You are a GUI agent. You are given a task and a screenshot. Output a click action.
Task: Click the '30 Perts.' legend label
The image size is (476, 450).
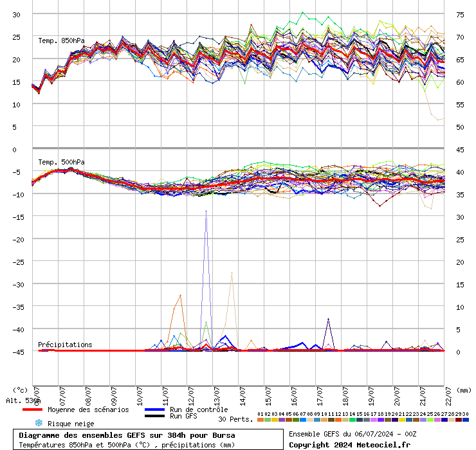pos(235,419)
